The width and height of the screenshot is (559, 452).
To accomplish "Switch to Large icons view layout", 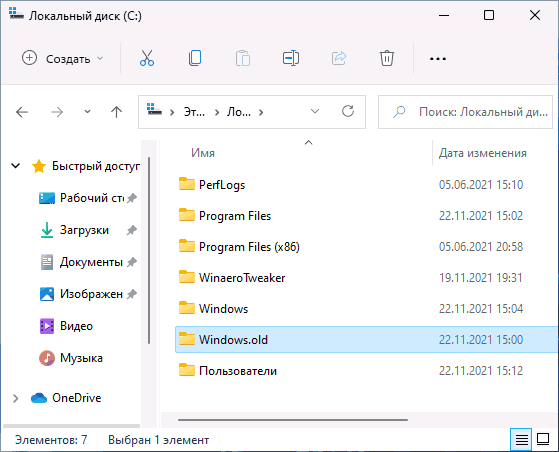I will [x=543, y=440].
